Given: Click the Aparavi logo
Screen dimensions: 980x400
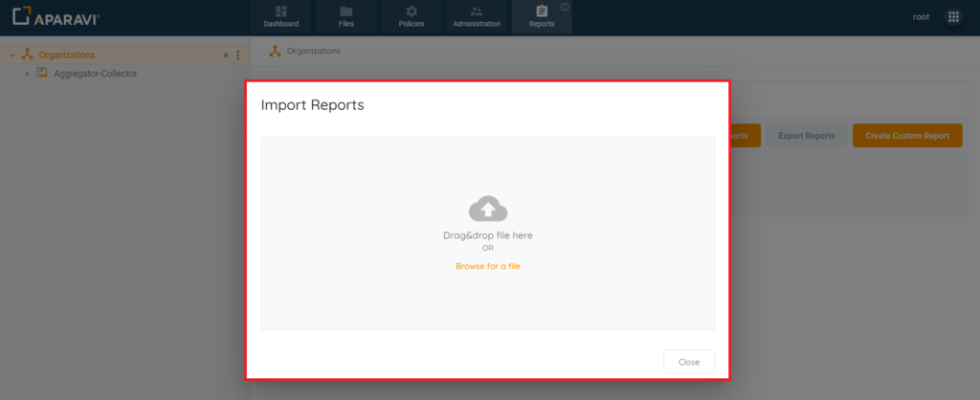Looking at the screenshot, I should (x=56, y=17).
